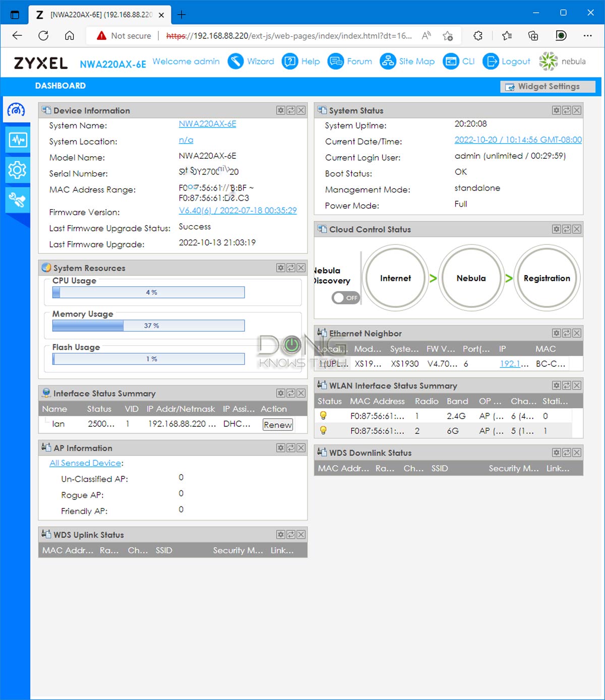Add this page to browser favorites

448,36
